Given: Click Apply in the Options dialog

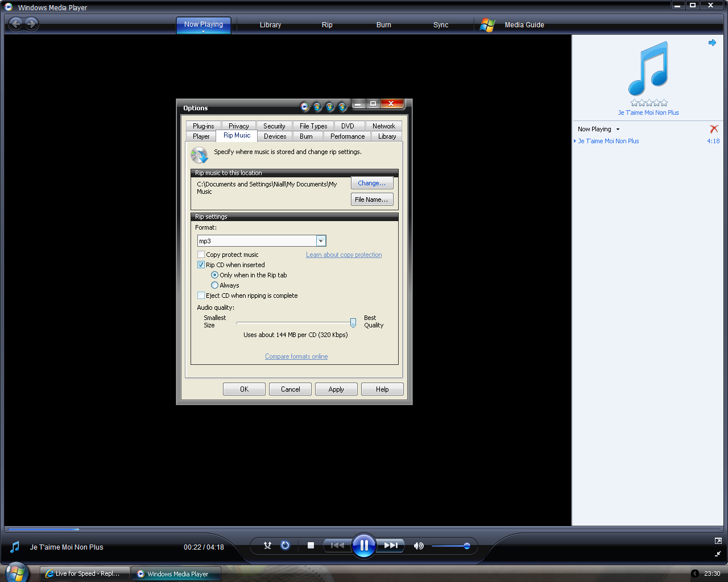Looking at the screenshot, I should [x=336, y=389].
